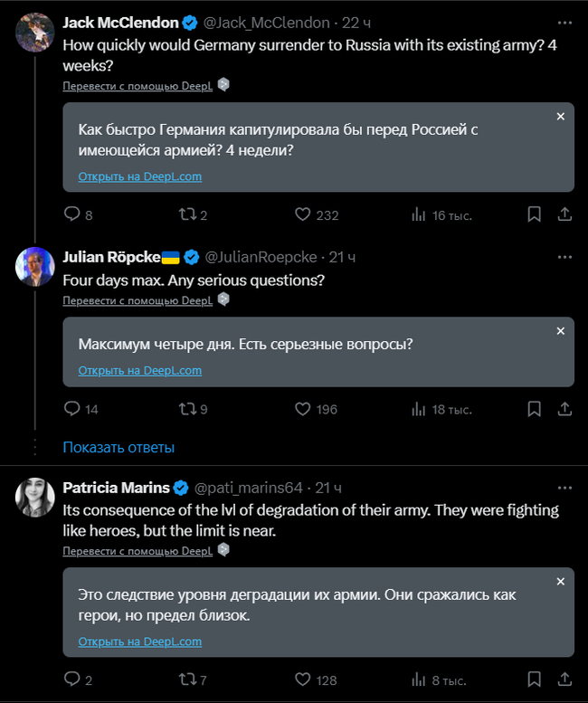Open Patricia Marins' profile picture
The image size is (588, 703).
[x=35, y=497]
